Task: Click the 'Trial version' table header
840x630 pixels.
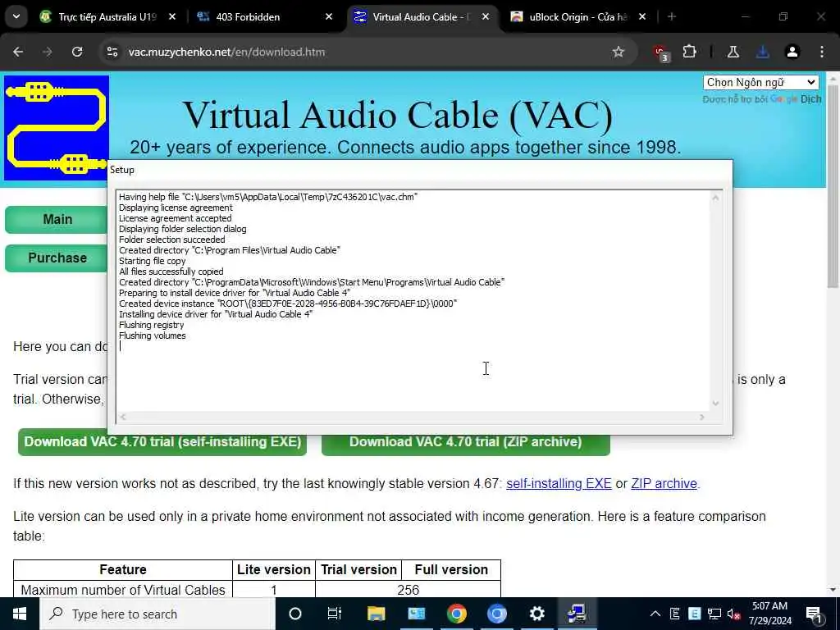Action: [359, 569]
